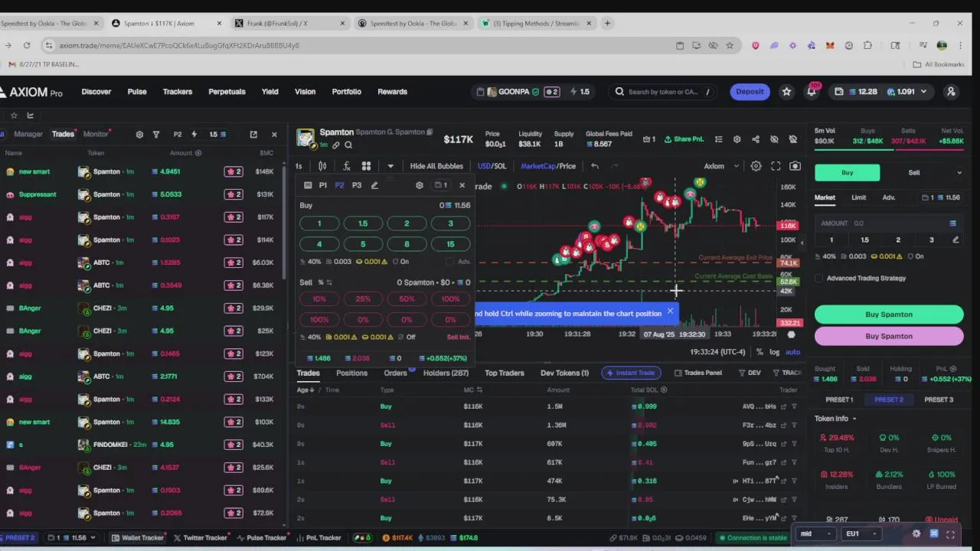Expand the Token Info section

coord(835,419)
